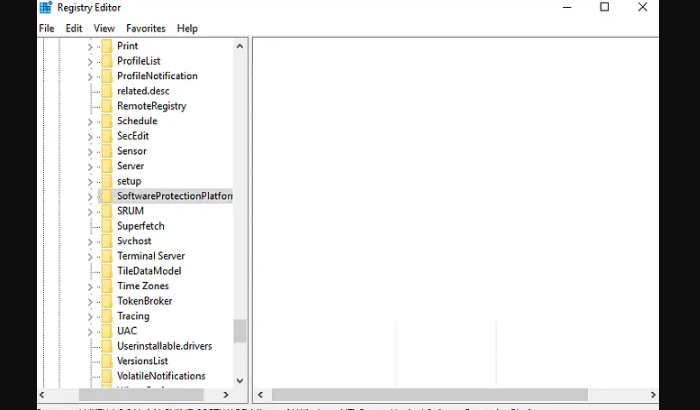Expand the Time Zones key
700x410 pixels.
pos(90,287)
